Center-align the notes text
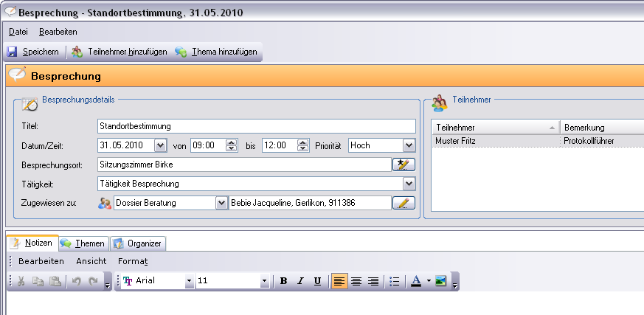The height and width of the screenshot is (315, 644). (x=356, y=281)
